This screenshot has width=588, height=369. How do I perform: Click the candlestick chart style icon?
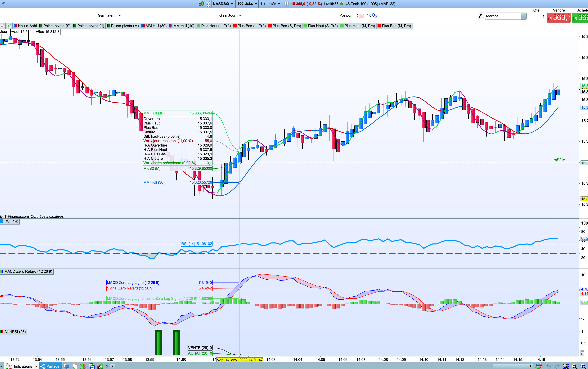pyautogui.click(x=201, y=4)
